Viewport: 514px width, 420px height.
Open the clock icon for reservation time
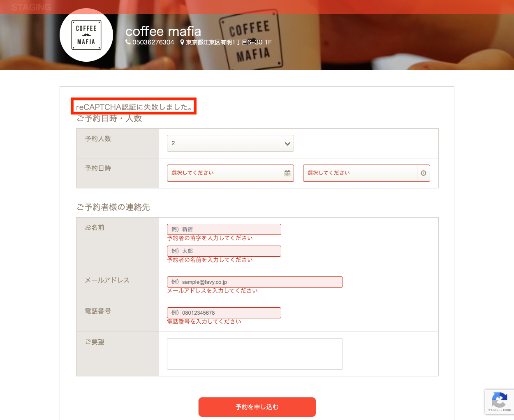click(x=424, y=173)
